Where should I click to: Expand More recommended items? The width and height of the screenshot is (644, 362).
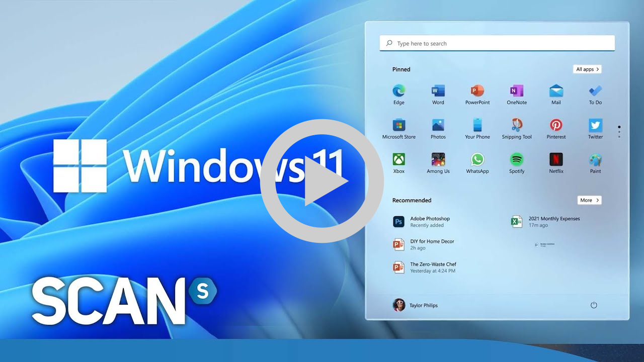click(x=590, y=200)
